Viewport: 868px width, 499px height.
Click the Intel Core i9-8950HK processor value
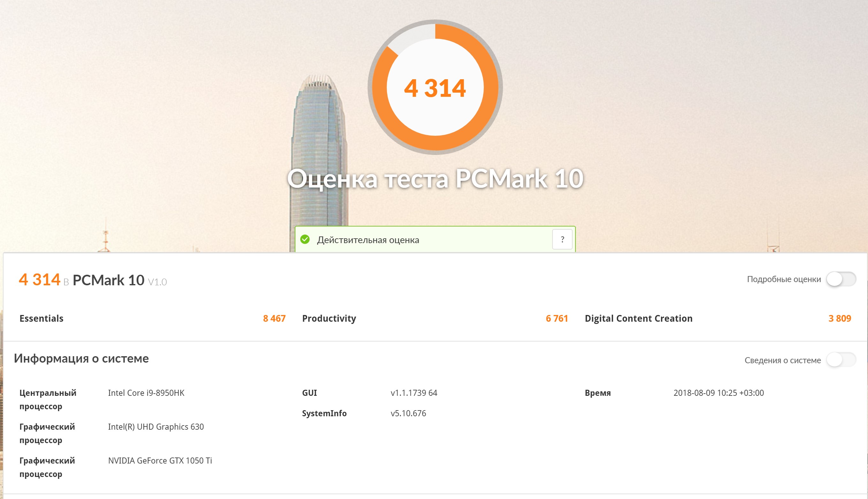146,393
